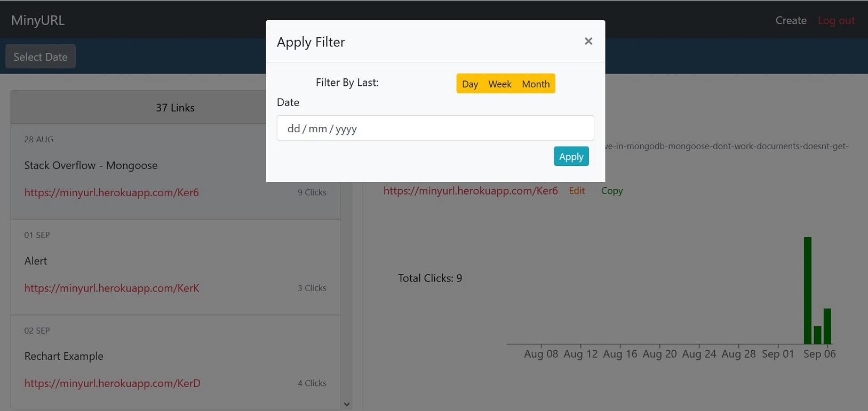This screenshot has width=868, height=411.
Task: Copy the Ker6 short link
Action: [x=612, y=191]
